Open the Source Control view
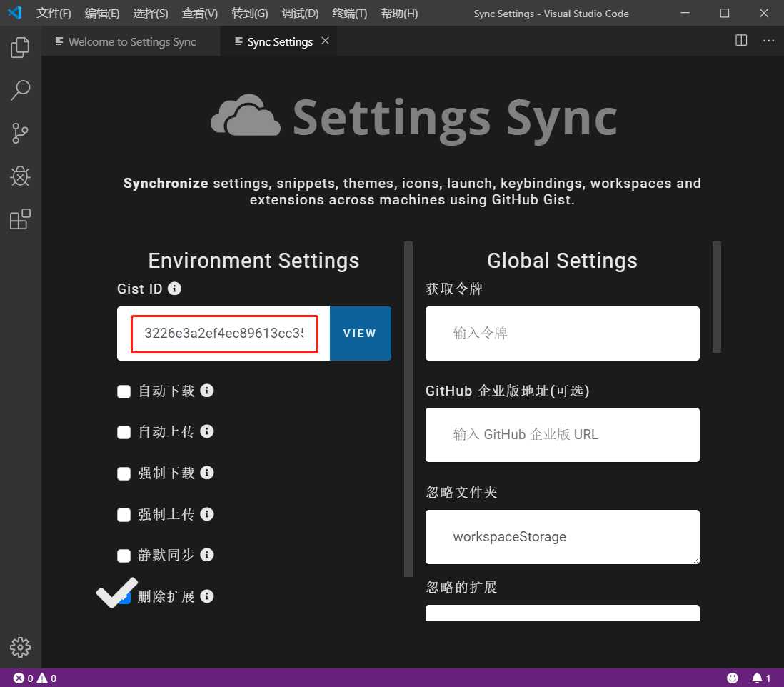Viewport: 784px width, 687px height. [20, 134]
